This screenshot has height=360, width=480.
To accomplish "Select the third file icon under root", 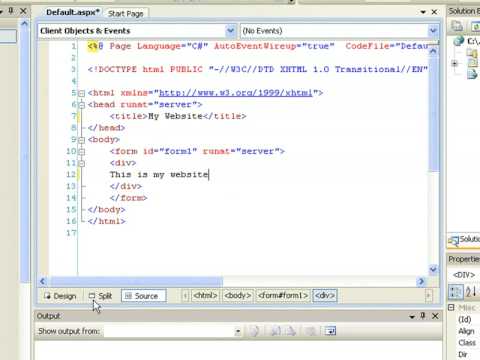I will tap(472, 74).
